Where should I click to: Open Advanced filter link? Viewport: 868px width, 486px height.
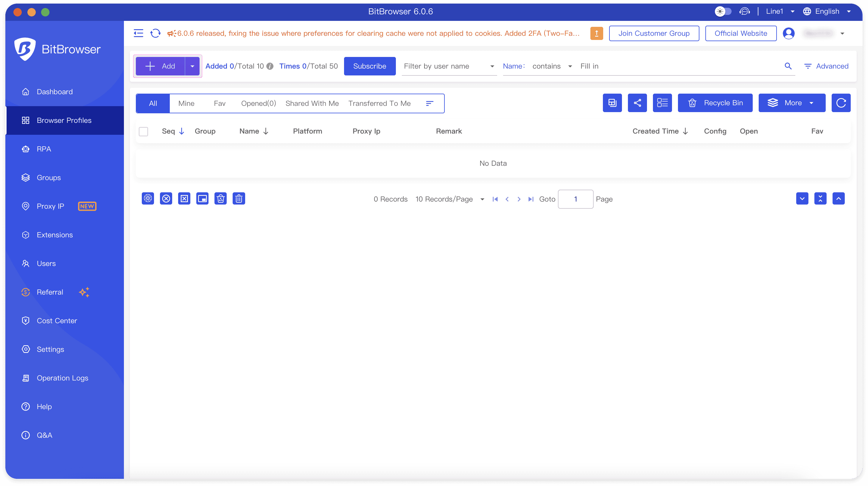(826, 66)
